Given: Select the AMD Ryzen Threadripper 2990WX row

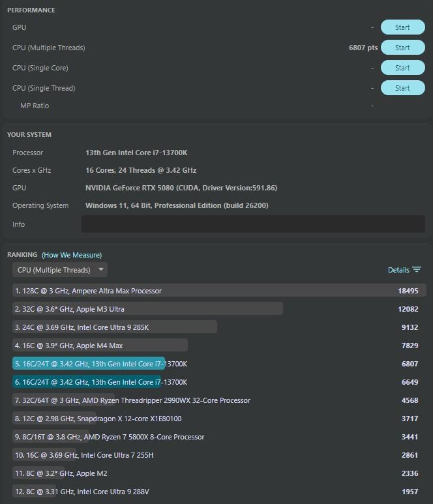Looking at the screenshot, I should (219, 400).
